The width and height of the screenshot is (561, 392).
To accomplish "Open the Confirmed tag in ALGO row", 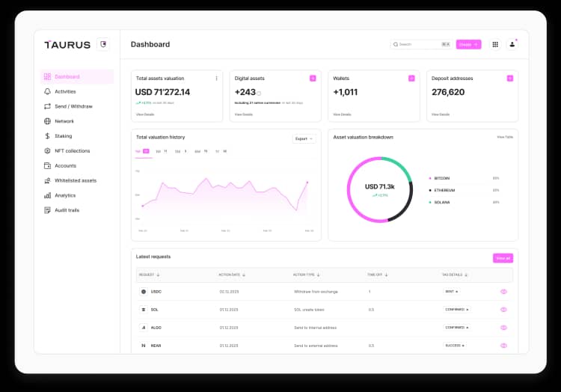I will tap(457, 327).
